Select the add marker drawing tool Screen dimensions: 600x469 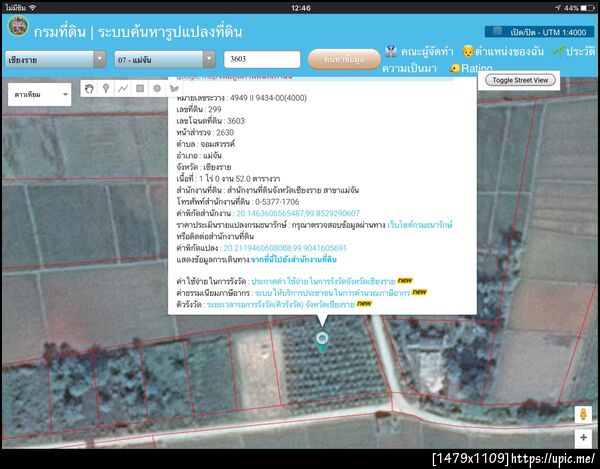106,89
